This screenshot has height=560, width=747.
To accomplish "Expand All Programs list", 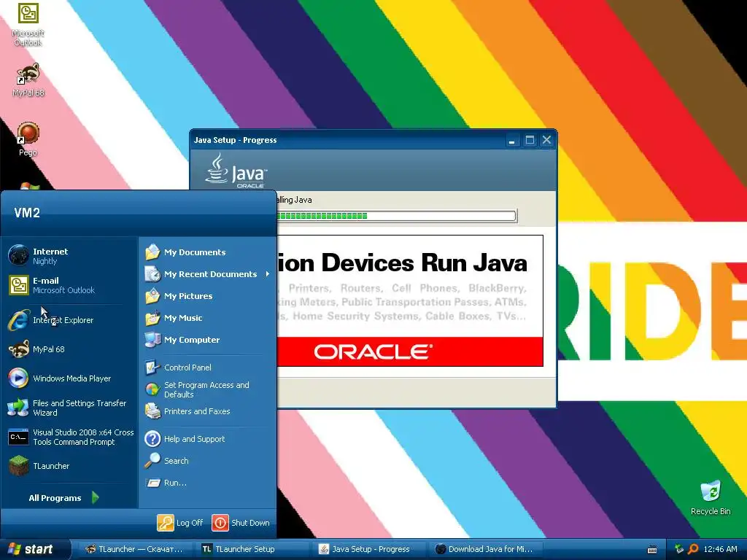I will point(64,497).
